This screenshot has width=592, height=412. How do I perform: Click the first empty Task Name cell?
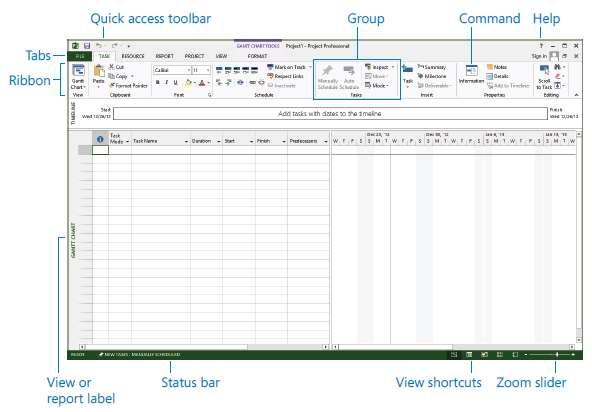pos(161,150)
